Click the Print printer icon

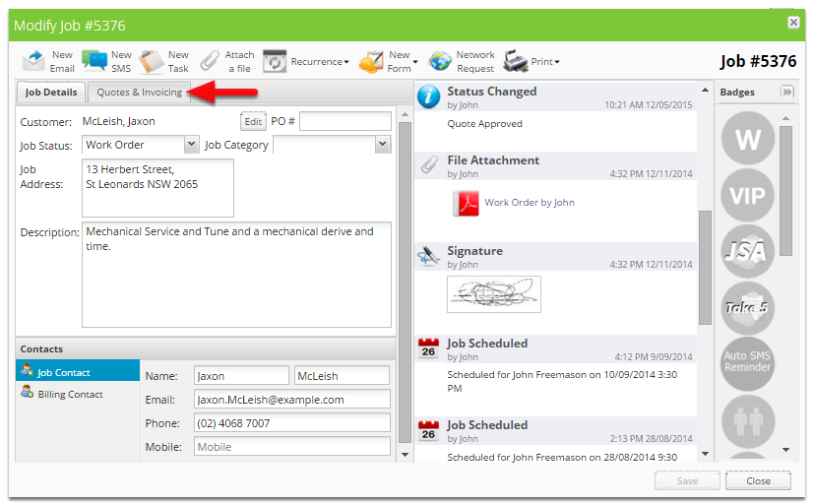coord(516,61)
